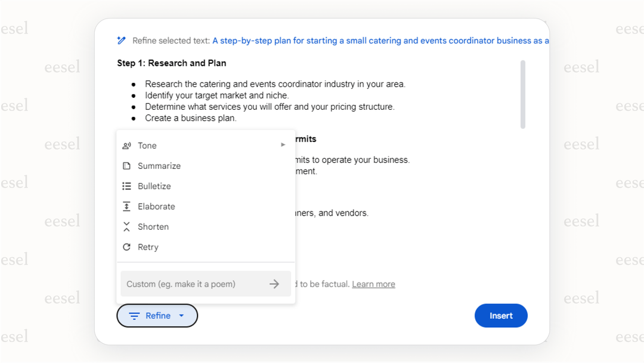Choose Elaborate in the refine menu
The height and width of the screenshot is (363, 644).
click(x=157, y=206)
